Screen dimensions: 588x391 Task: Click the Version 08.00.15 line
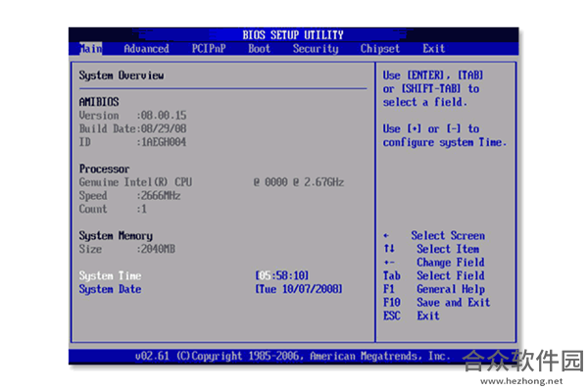(x=132, y=116)
